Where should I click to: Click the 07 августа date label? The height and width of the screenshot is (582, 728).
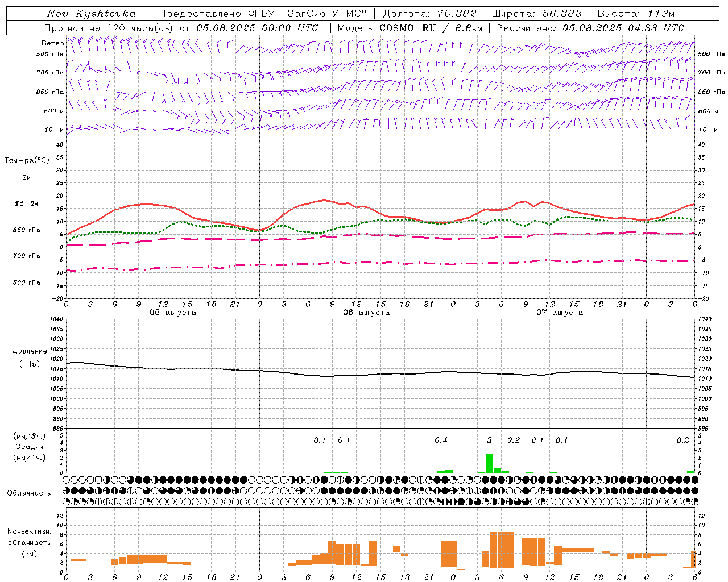(560, 313)
